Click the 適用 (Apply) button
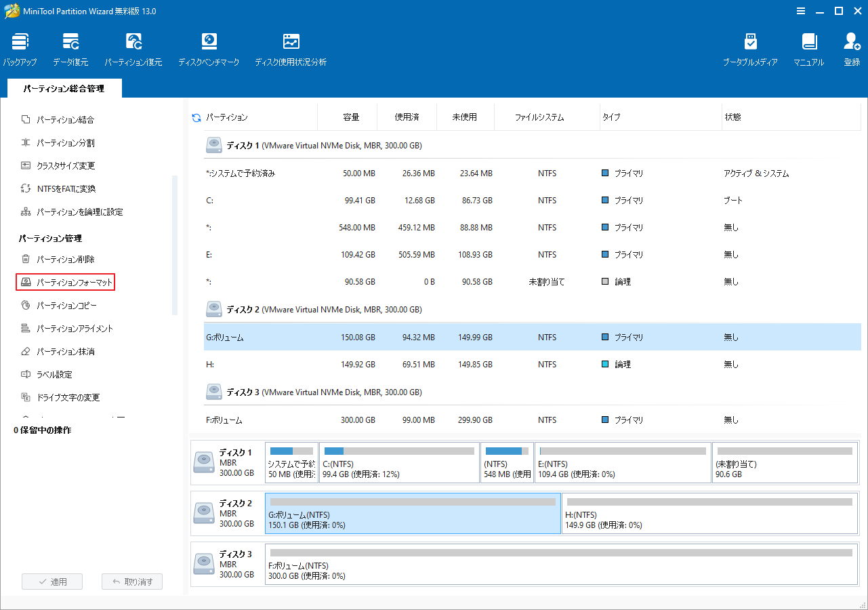Screen dimensions: 868x610 pyautogui.click(x=51, y=581)
